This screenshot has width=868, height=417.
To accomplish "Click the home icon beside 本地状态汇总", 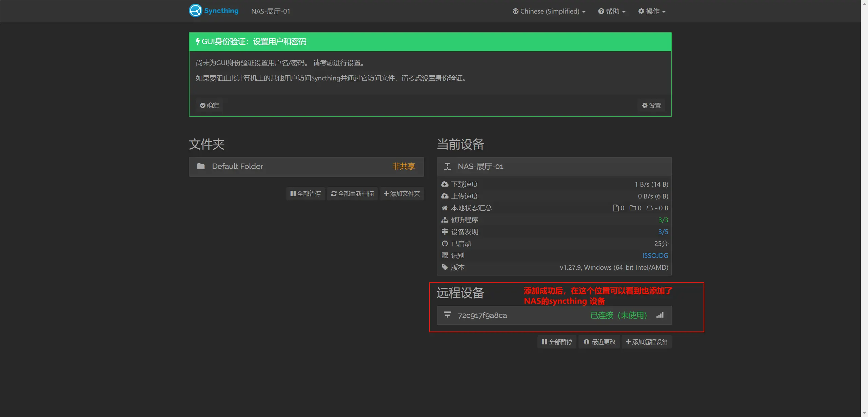I will coord(445,208).
